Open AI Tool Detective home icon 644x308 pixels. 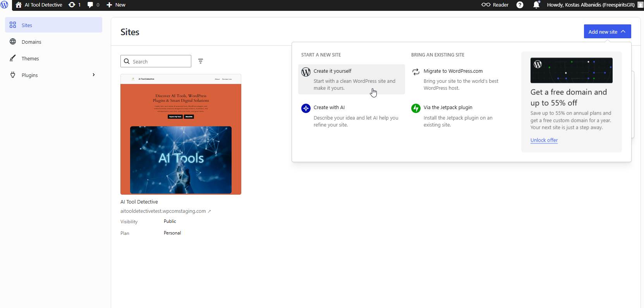tap(19, 5)
